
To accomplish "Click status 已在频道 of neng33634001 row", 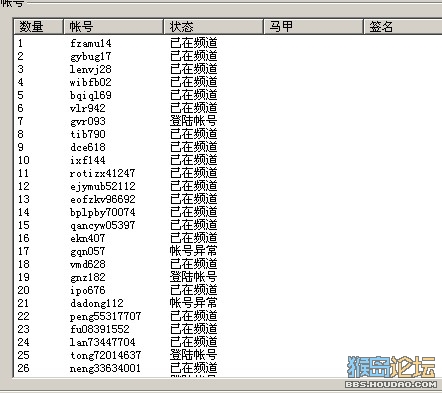I will 194,368.
